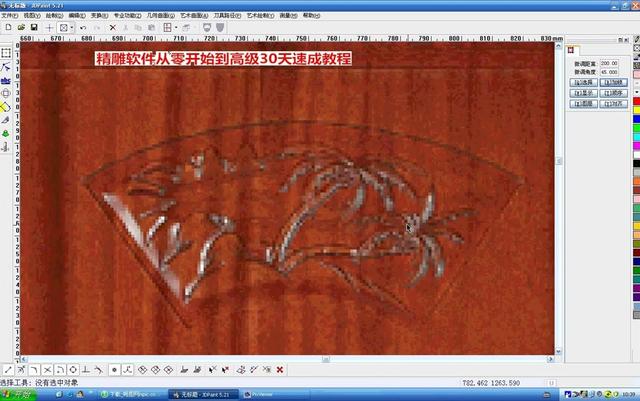Click the Windows Start button on the taskbar
Screen dimensions: 640x401
point(20,395)
